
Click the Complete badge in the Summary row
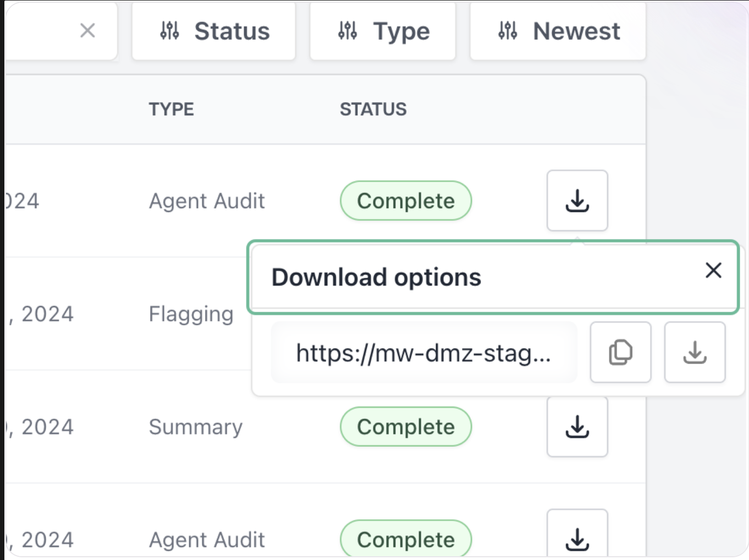406,427
